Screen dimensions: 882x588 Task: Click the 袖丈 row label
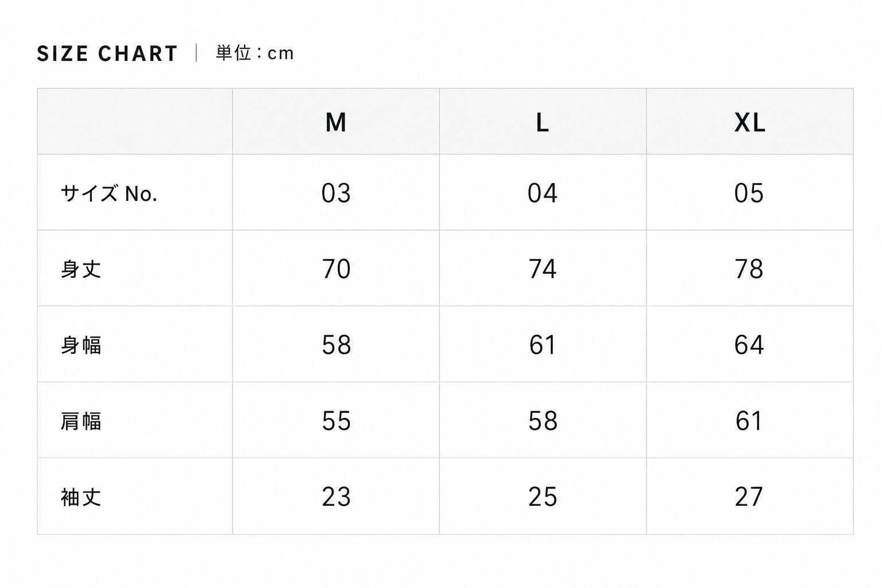[x=81, y=497]
